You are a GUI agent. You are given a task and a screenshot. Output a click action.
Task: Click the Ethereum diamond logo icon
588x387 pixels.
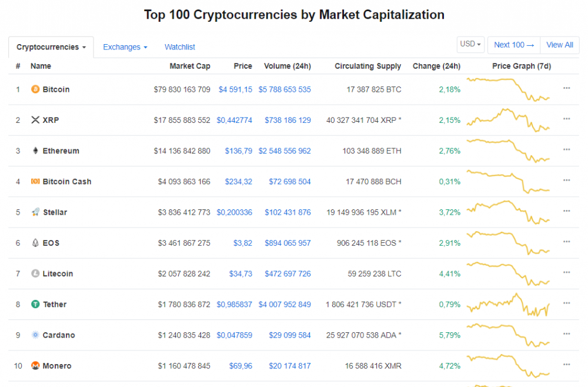tap(35, 151)
